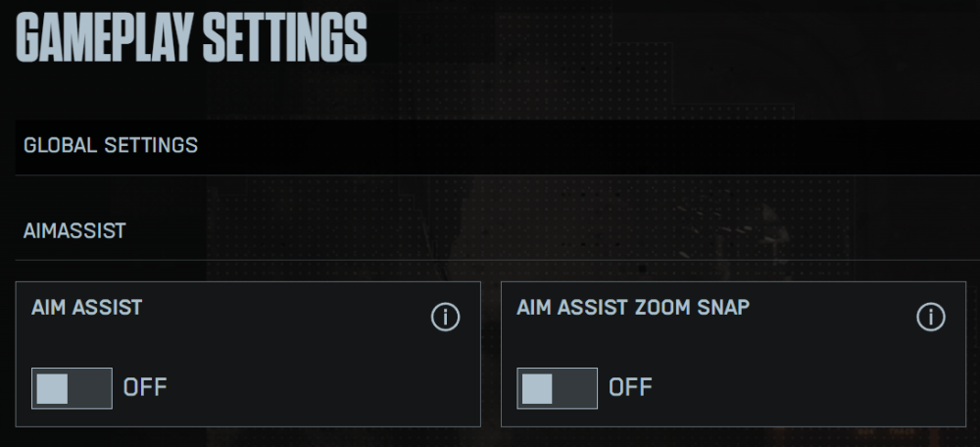The image size is (980, 447).
Task: Click the Aim Assist option title
Action: 86,307
